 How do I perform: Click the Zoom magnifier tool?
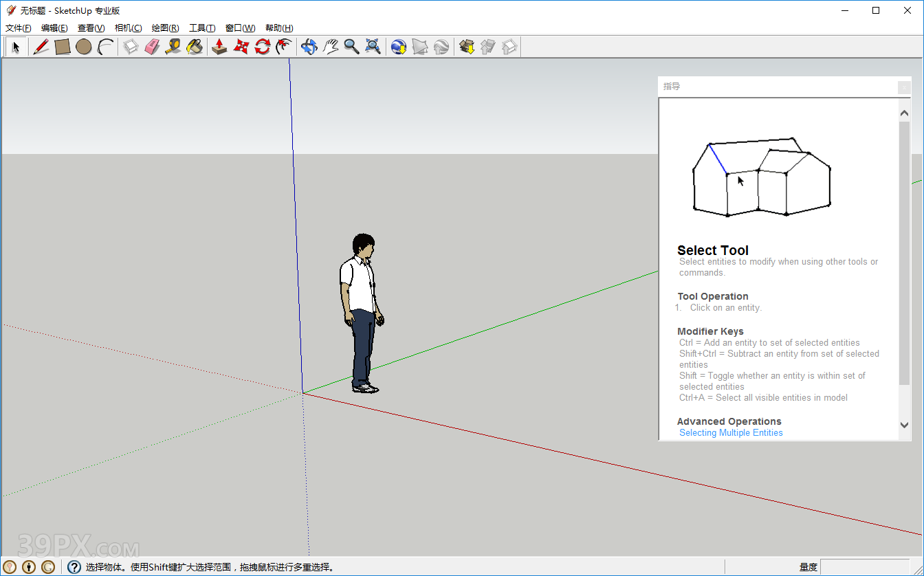coord(352,47)
